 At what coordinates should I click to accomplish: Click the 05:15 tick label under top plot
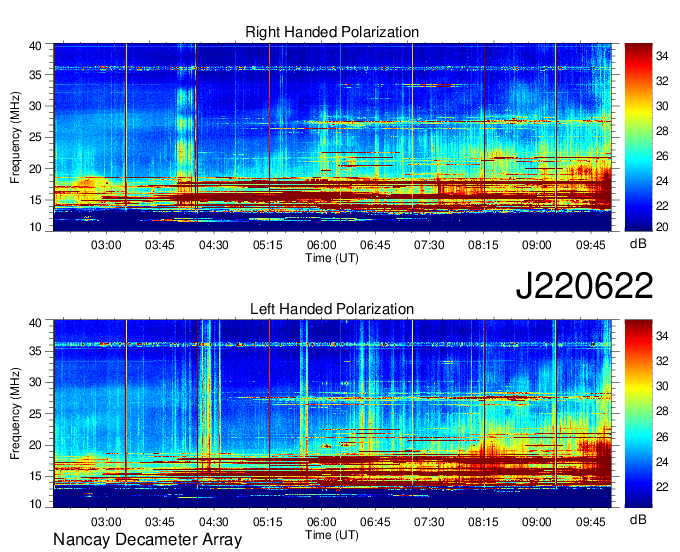coord(268,245)
